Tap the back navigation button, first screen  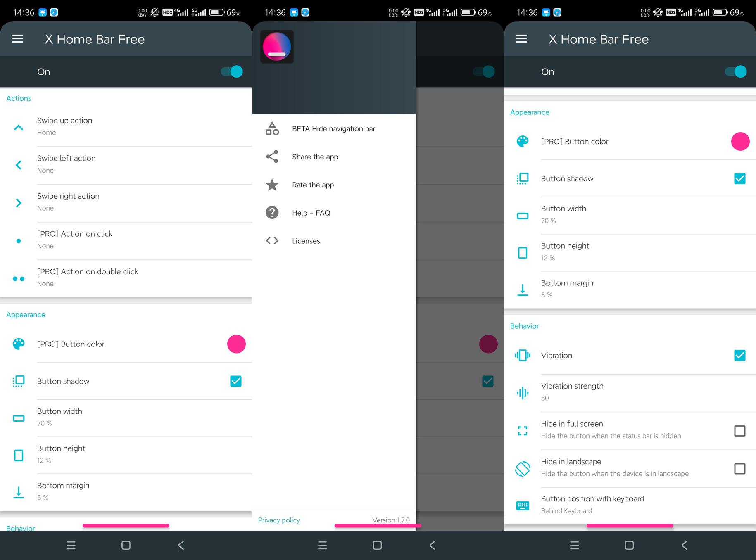[x=181, y=545]
